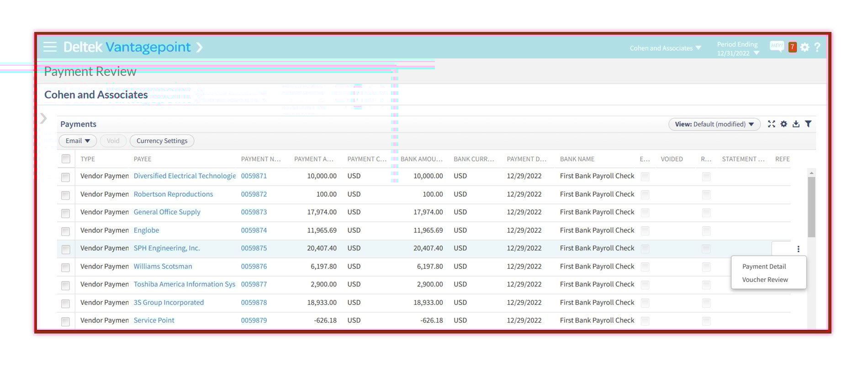Click the VOIDED column header
This screenshot has width=868, height=365.
(x=672, y=159)
